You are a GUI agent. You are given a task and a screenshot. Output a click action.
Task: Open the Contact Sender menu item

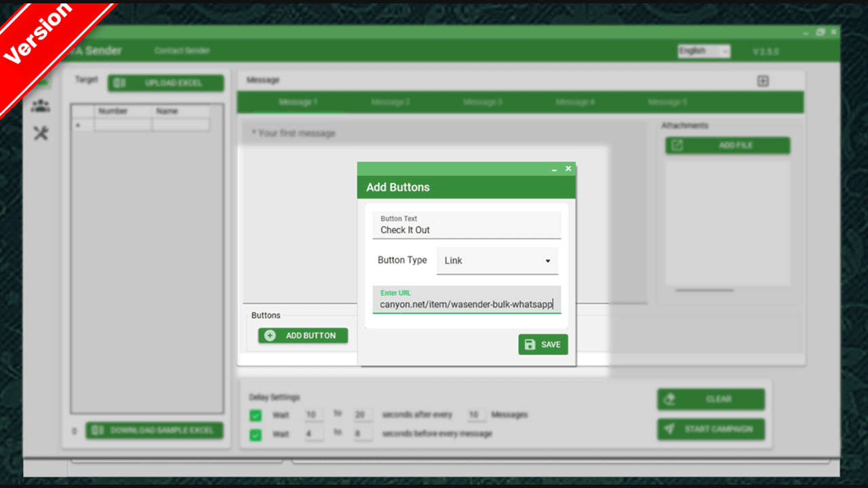tap(182, 51)
